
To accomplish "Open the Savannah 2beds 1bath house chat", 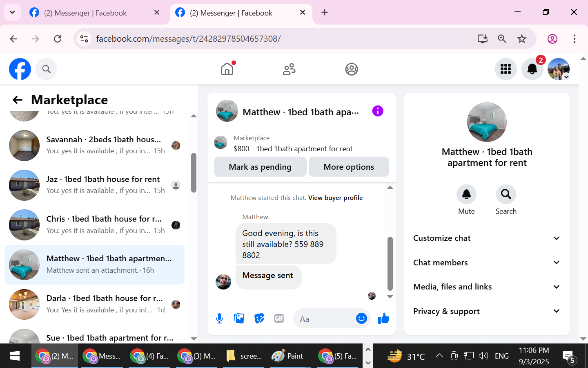I will [x=94, y=146].
